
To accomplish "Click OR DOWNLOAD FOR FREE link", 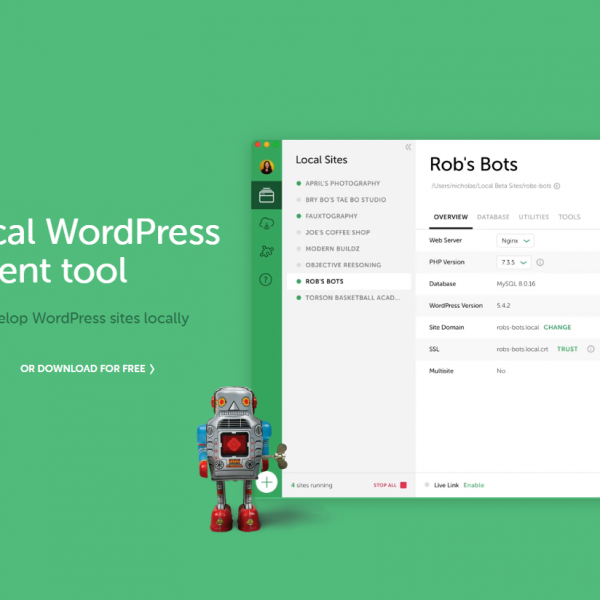I will pos(87,368).
